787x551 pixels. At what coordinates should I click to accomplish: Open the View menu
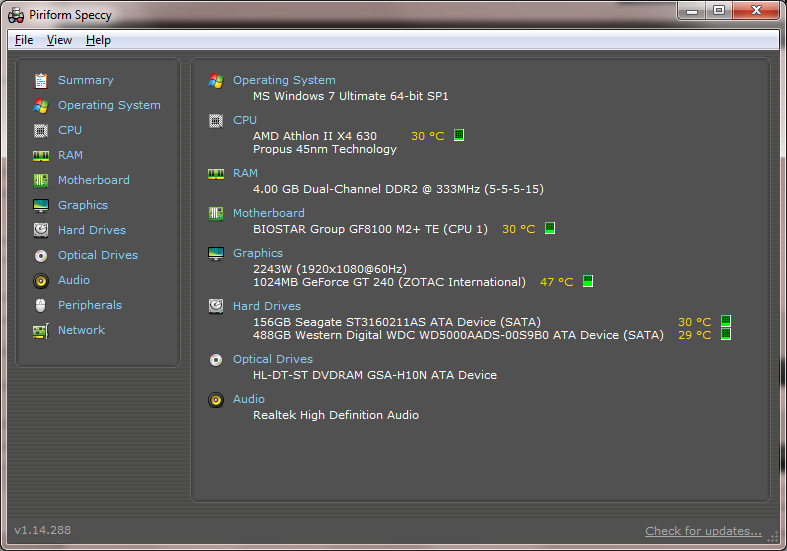59,40
